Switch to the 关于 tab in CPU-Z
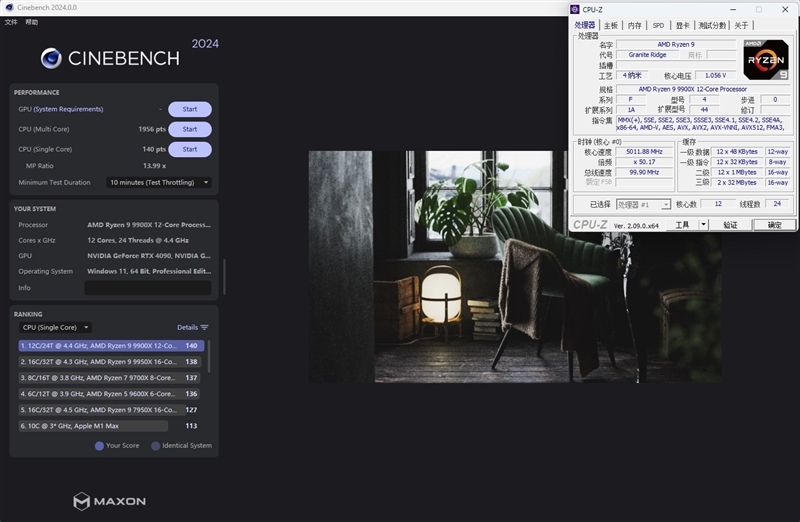Image resolution: width=800 pixels, height=522 pixels. 741,26
